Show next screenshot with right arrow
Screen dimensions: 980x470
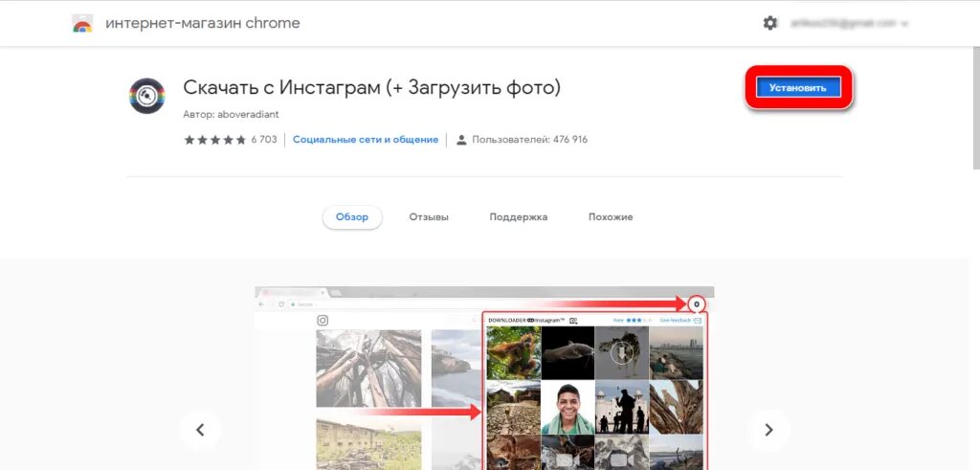point(768,430)
